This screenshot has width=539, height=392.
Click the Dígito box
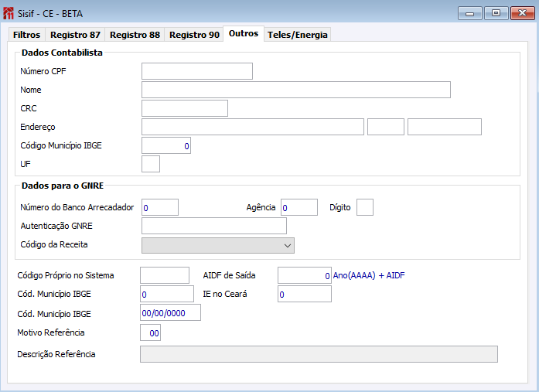[365, 207]
